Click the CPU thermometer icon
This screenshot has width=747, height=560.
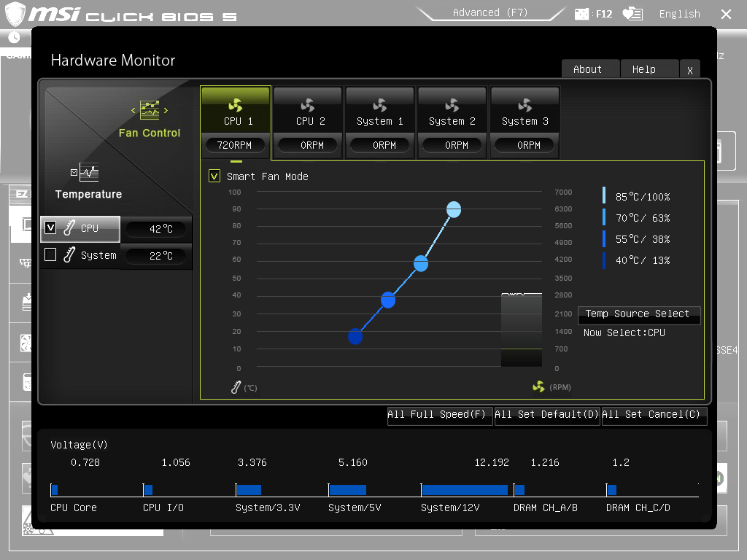[69, 227]
